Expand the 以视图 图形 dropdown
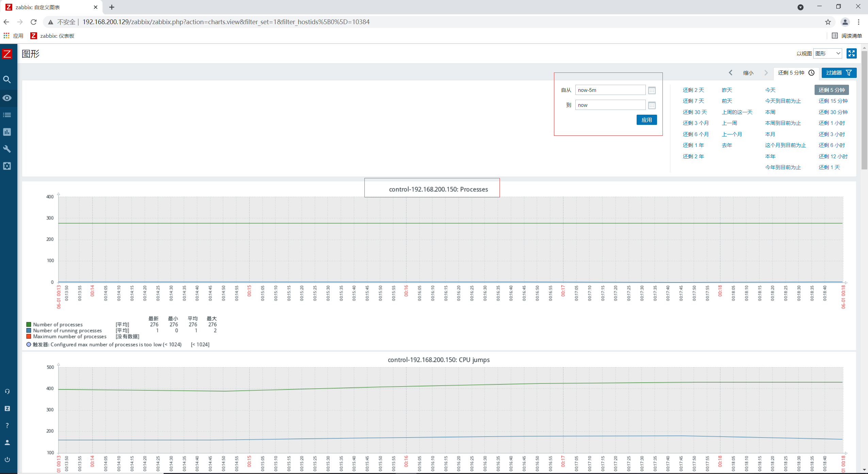The height and width of the screenshot is (474, 868). coord(828,53)
